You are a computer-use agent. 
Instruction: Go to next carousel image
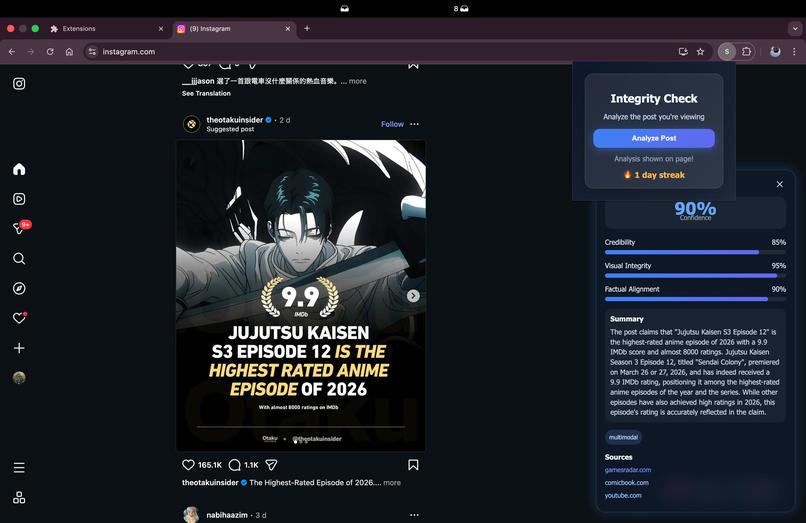pyautogui.click(x=413, y=296)
